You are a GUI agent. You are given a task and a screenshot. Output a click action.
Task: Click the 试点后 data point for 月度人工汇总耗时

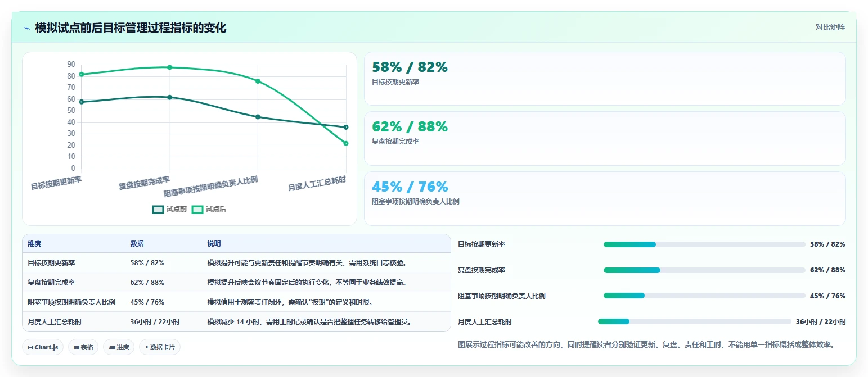pos(346,143)
